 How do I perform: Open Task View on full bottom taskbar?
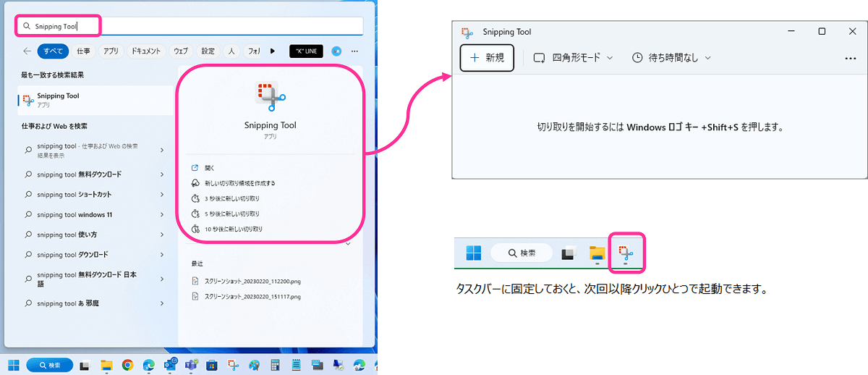point(85,365)
